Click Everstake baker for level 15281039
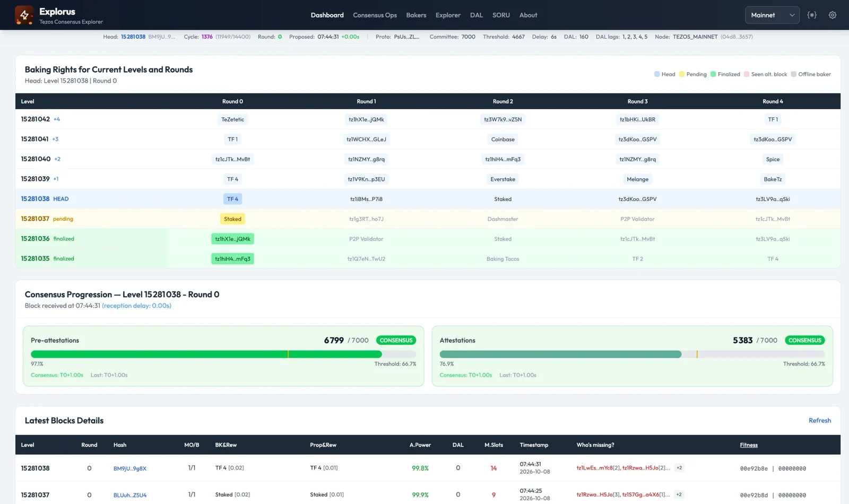The width and height of the screenshot is (849, 504). (x=503, y=179)
